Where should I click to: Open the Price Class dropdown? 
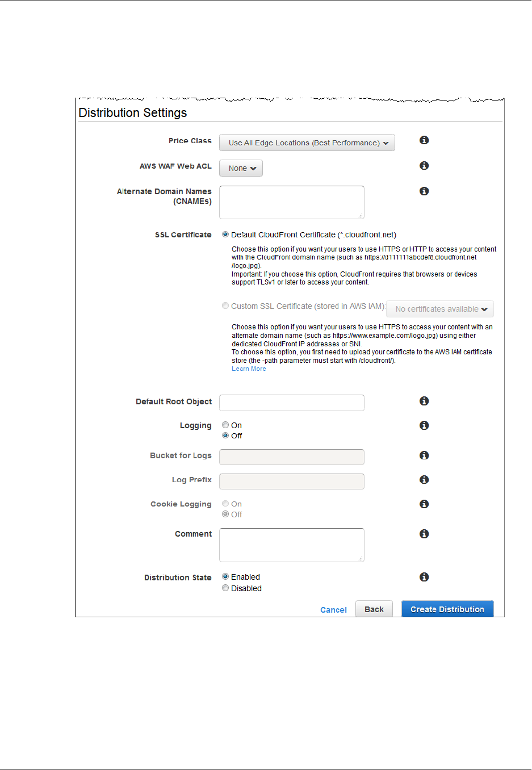pyautogui.click(x=307, y=143)
